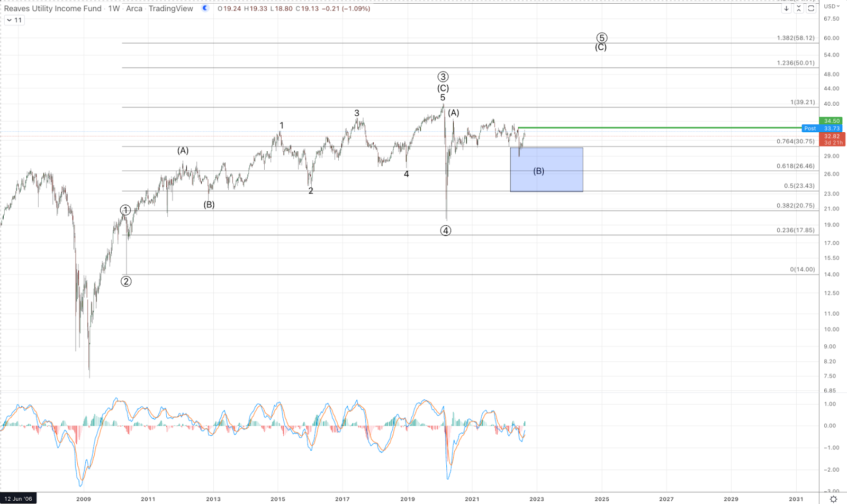Select the circled 4 wave label

click(446, 231)
